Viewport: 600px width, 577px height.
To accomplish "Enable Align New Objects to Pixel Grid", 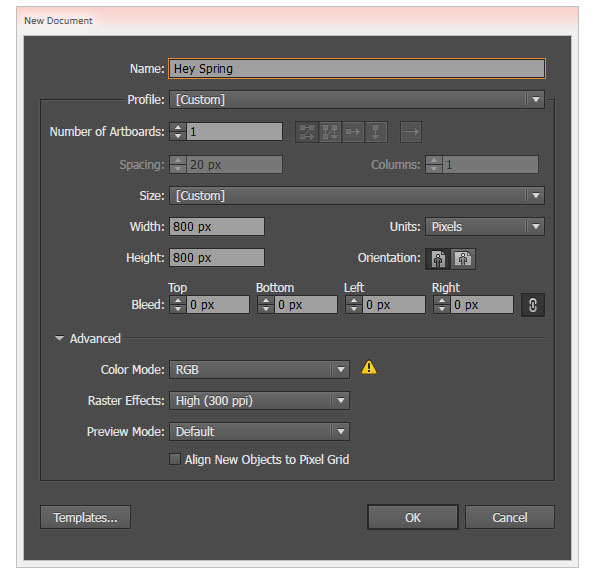I will (x=176, y=460).
